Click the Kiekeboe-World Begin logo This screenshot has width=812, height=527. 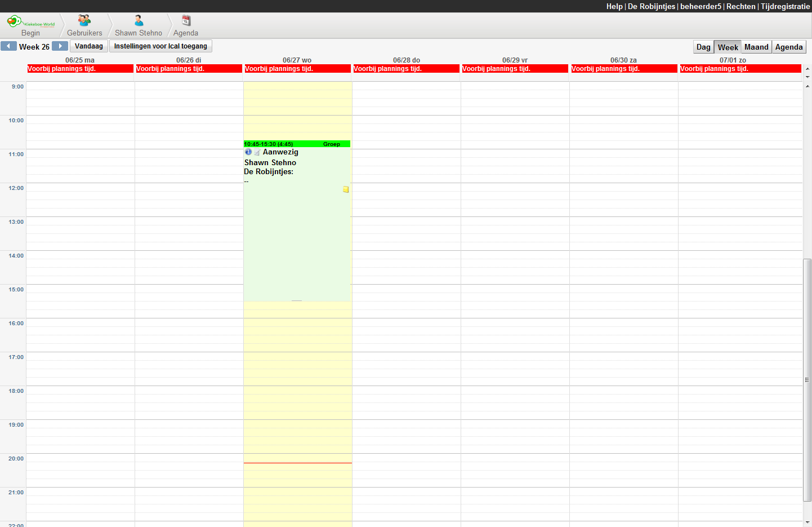coord(30,22)
